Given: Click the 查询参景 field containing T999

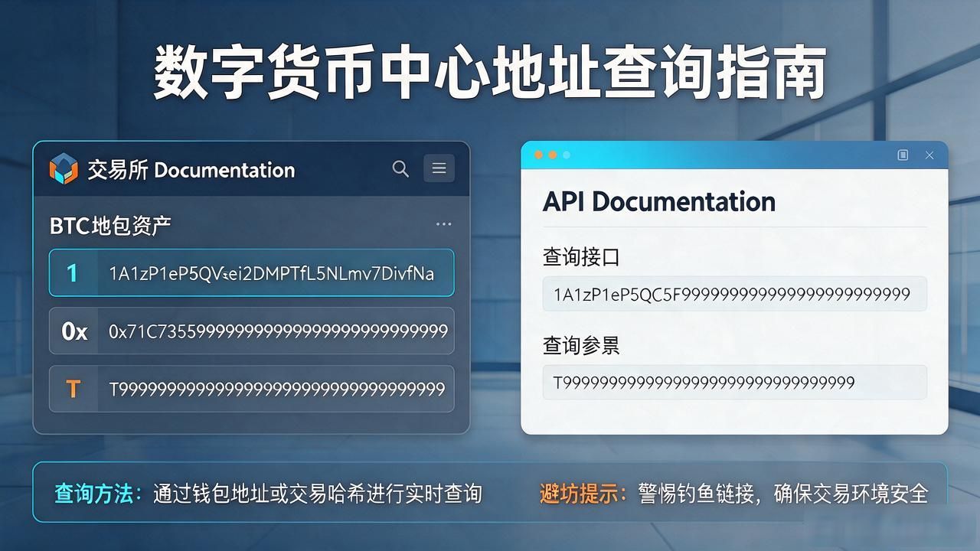Looking at the screenshot, I should pyautogui.click(x=734, y=382).
